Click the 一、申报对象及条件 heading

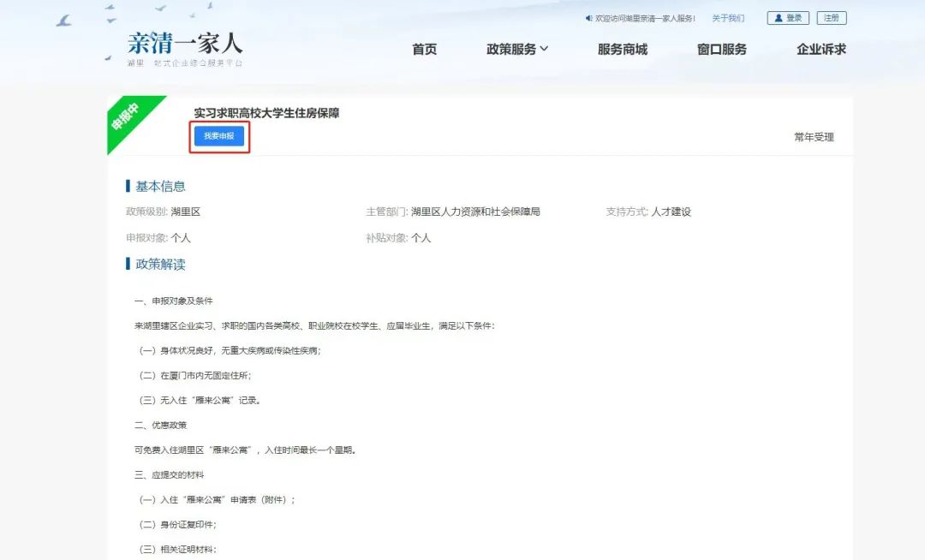point(173,301)
